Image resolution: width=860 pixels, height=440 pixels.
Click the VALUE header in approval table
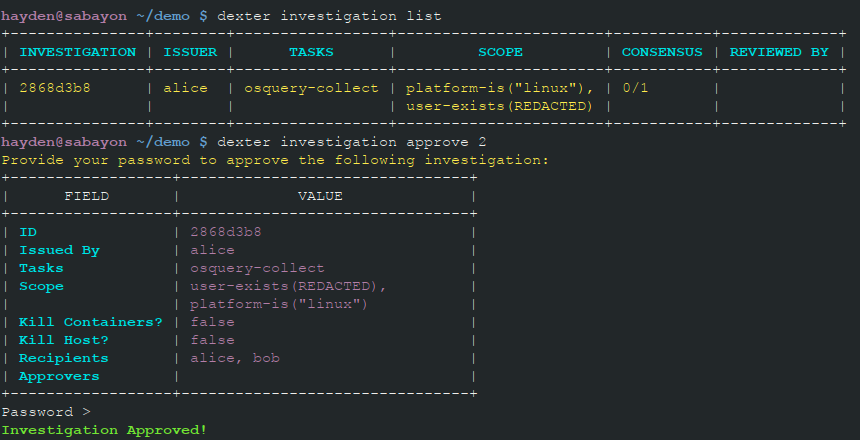coord(320,196)
